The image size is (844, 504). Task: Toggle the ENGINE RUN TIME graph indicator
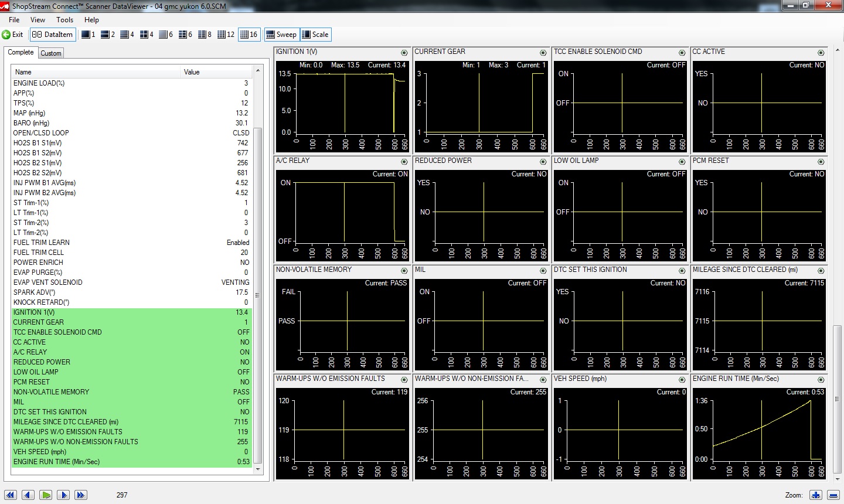pyautogui.click(x=821, y=380)
